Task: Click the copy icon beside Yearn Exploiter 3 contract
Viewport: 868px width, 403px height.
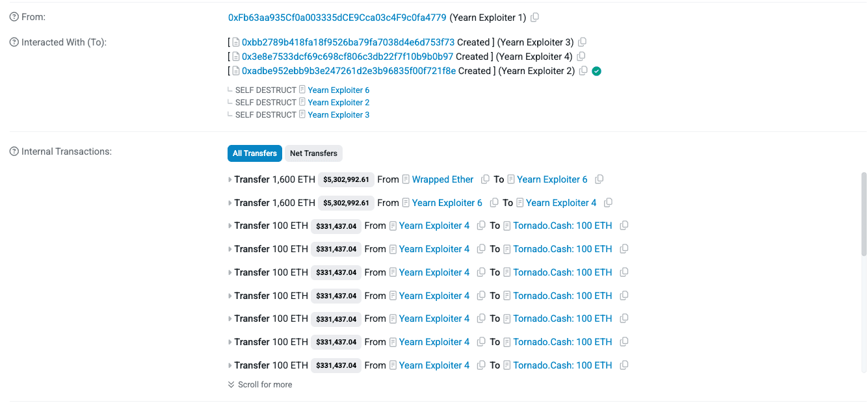Action: [582, 42]
